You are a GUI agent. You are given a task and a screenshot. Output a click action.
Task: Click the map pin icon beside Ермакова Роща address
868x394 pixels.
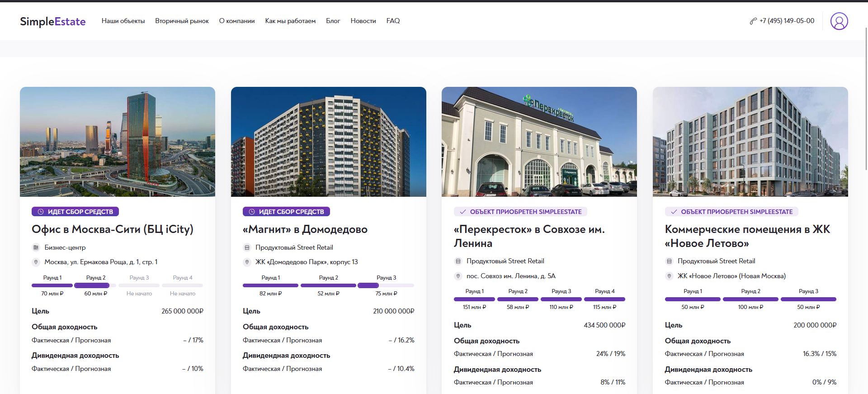36,262
